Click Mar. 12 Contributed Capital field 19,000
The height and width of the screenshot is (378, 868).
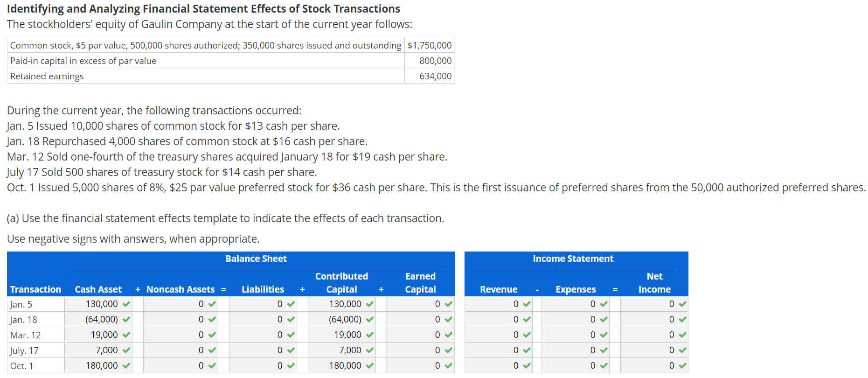point(342,335)
